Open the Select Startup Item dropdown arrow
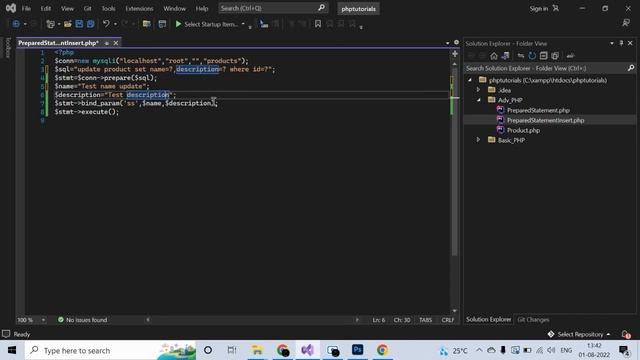This screenshot has height=360, width=640. coord(243,24)
